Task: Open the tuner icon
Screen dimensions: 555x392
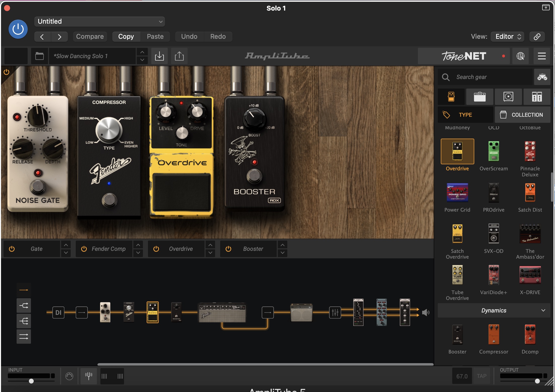Action: click(x=89, y=376)
